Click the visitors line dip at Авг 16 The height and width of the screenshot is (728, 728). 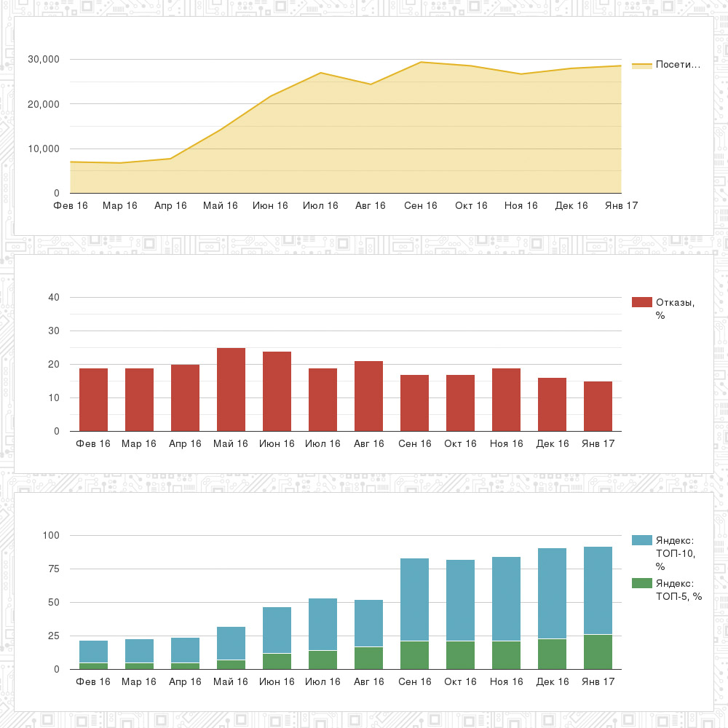pyautogui.click(x=371, y=84)
